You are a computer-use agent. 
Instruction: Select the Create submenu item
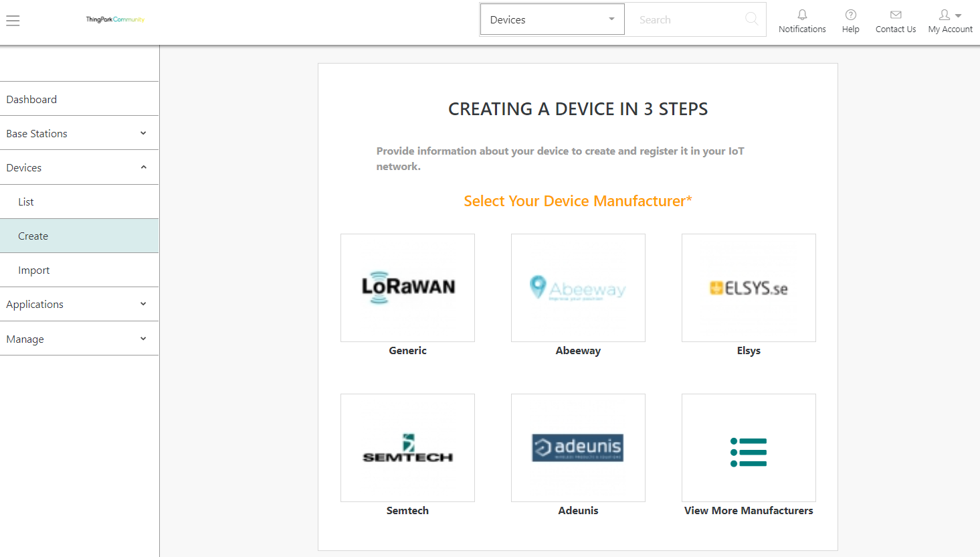click(80, 236)
